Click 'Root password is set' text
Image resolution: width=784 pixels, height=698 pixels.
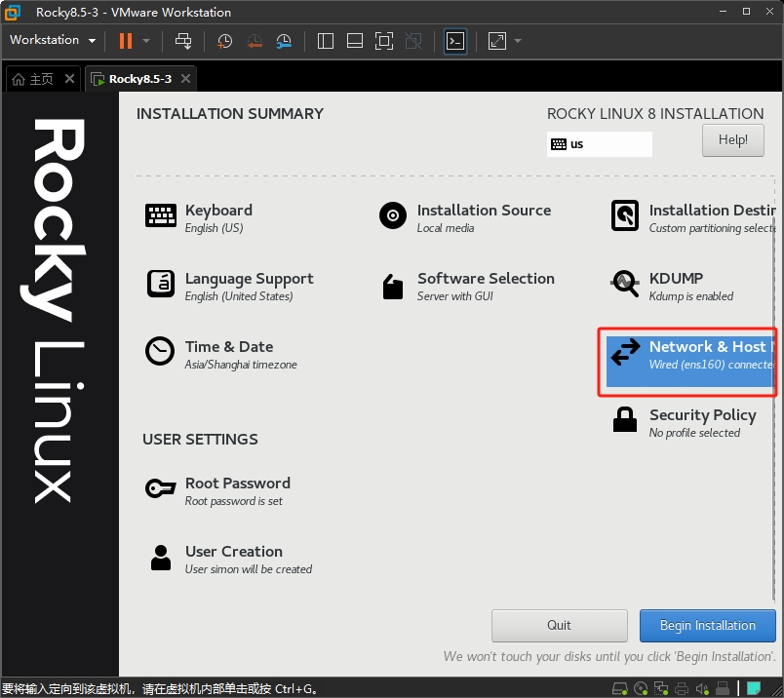coord(233,501)
